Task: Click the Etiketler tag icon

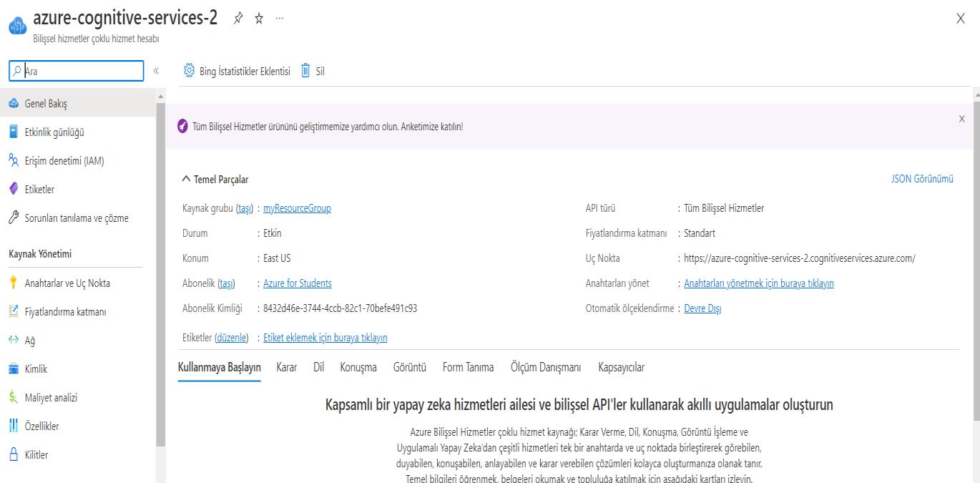Action: pos(13,190)
